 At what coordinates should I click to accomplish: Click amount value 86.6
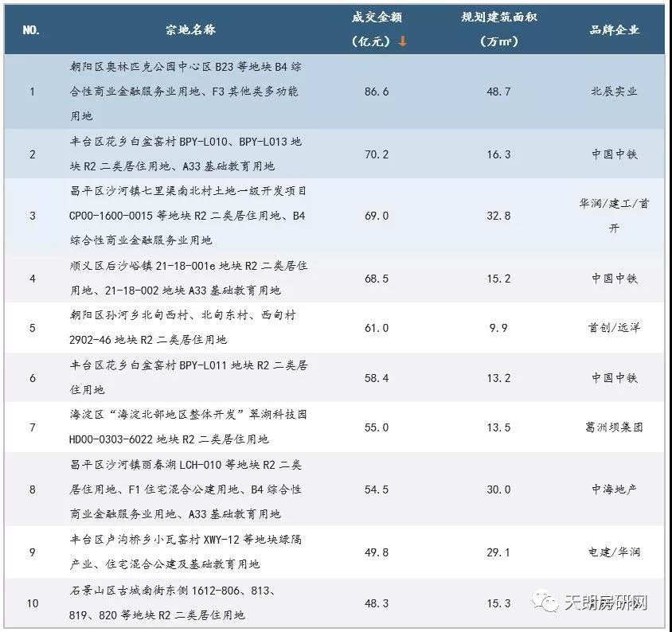377,92
